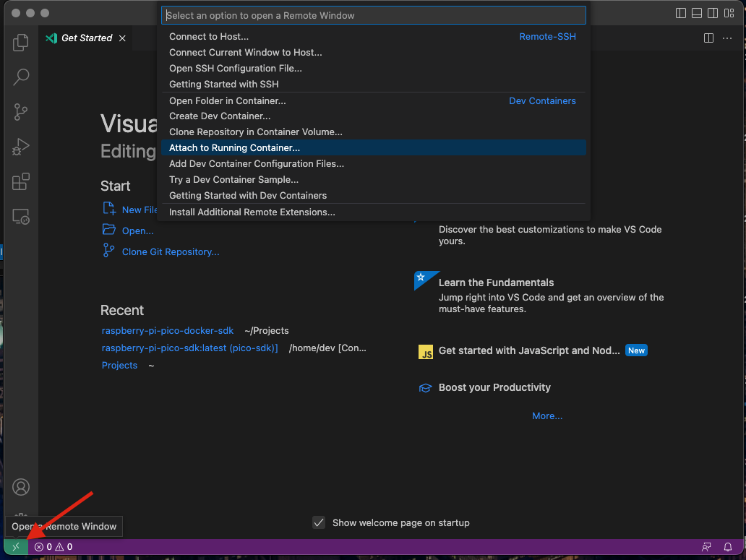Click the Dev Containers group label
This screenshot has width=746, height=560.
542,100
